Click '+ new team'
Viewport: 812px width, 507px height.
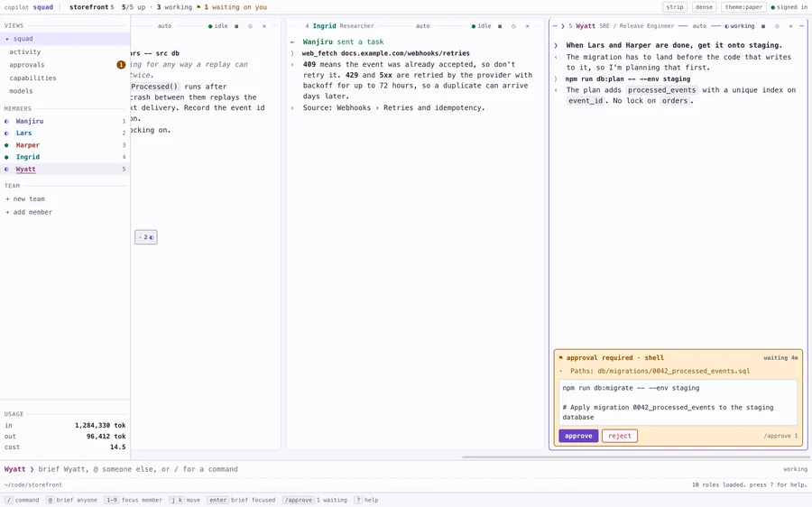point(25,198)
